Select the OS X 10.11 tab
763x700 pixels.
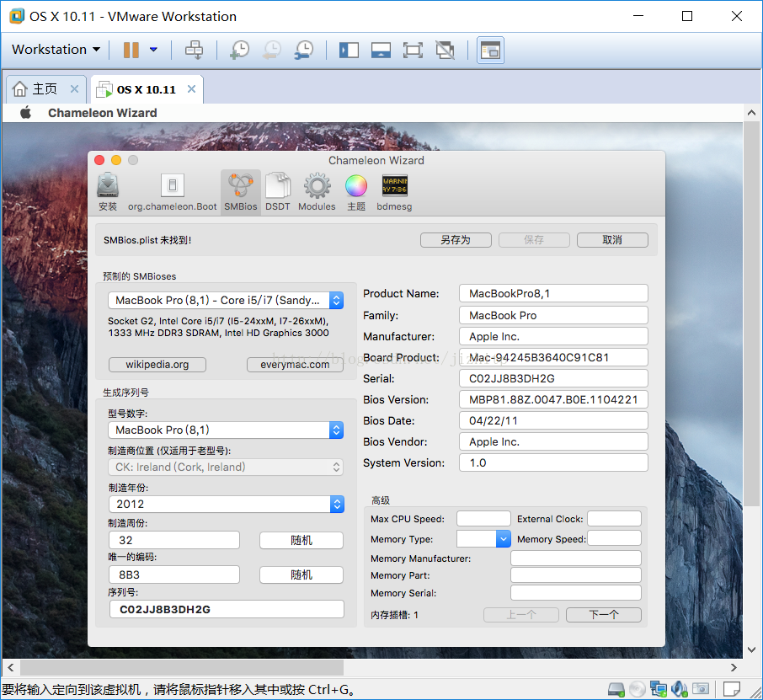coord(146,89)
